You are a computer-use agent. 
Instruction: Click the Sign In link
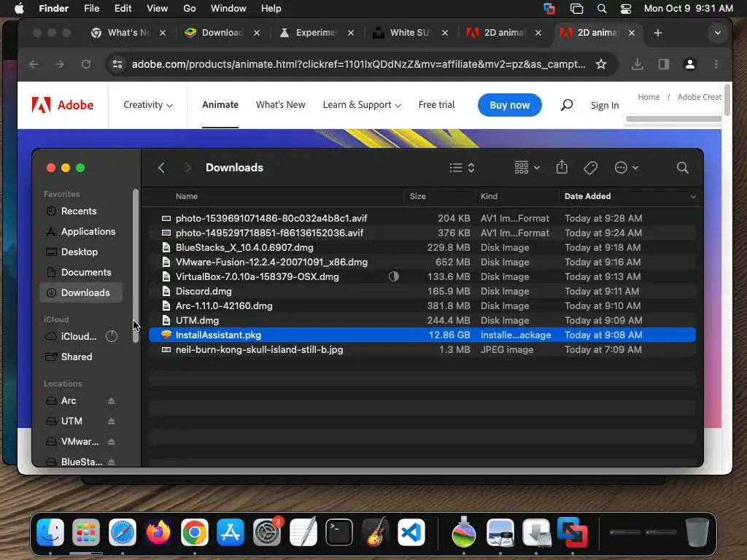(x=605, y=105)
